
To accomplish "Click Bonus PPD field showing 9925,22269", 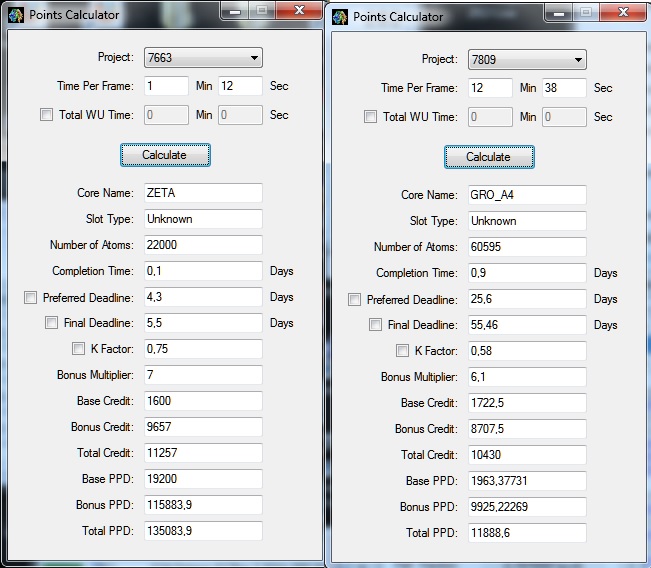I will click(527, 507).
